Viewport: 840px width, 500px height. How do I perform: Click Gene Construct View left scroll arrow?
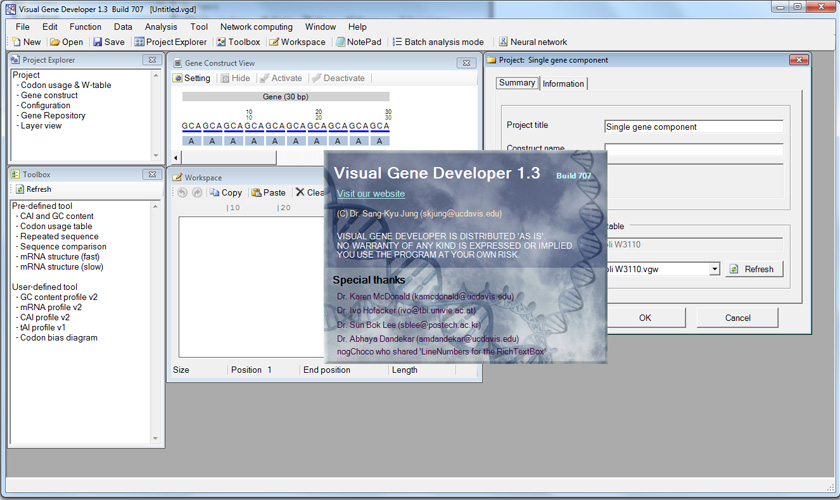[x=176, y=158]
